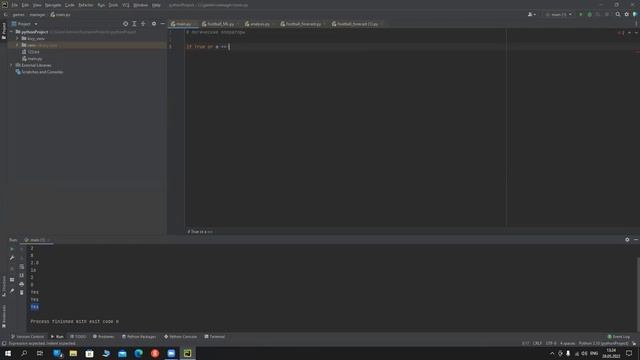The height and width of the screenshot is (360, 640).
Task: Click the Select Opened File target icon
Action: tap(125, 24)
